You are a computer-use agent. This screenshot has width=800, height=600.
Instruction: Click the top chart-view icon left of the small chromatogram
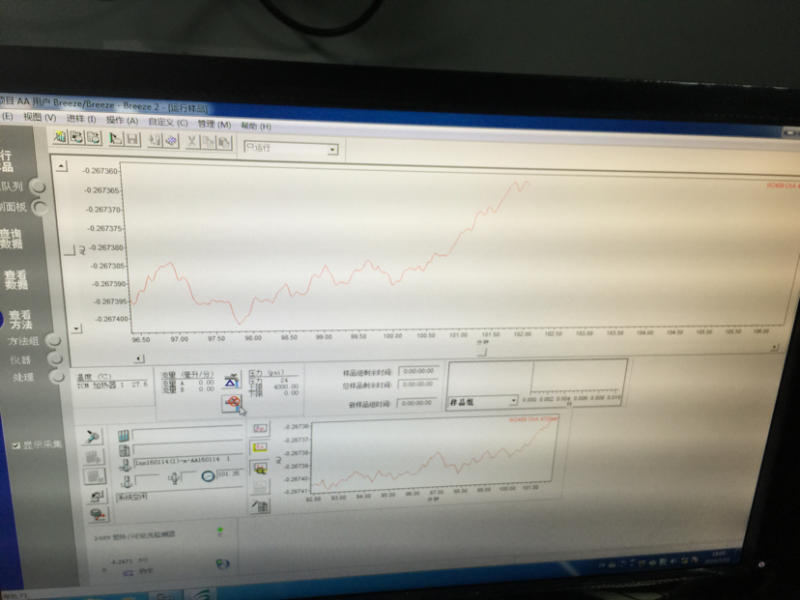(260, 429)
